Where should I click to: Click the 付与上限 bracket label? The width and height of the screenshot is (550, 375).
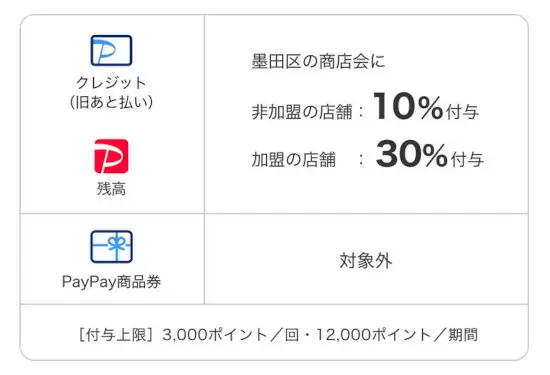pos(115,334)
